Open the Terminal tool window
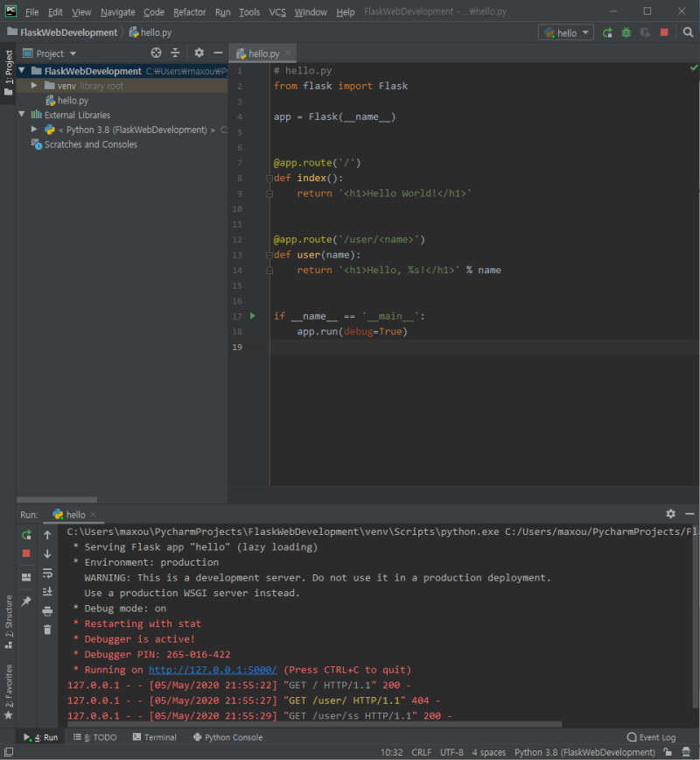 click(155, 736)
